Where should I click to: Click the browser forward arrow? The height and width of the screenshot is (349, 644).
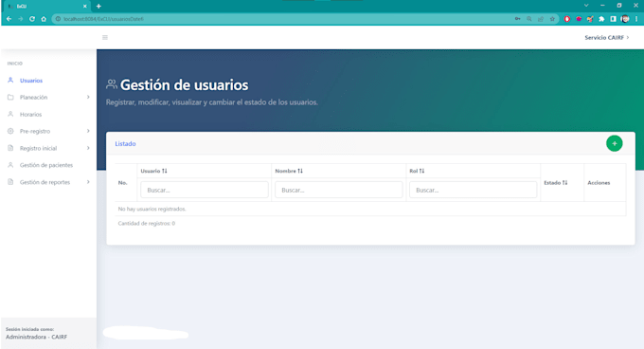pos(21,19)
